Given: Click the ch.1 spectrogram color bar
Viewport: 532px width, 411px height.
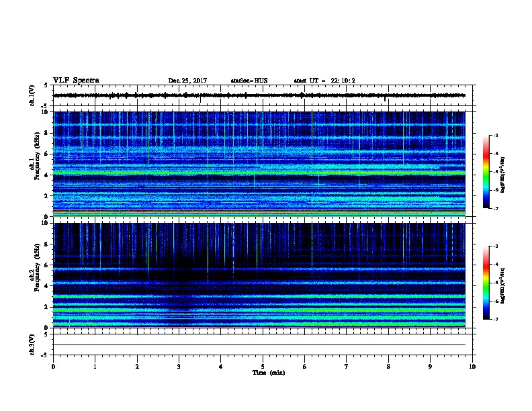Looking at the screenshot, I should (486, 172).
